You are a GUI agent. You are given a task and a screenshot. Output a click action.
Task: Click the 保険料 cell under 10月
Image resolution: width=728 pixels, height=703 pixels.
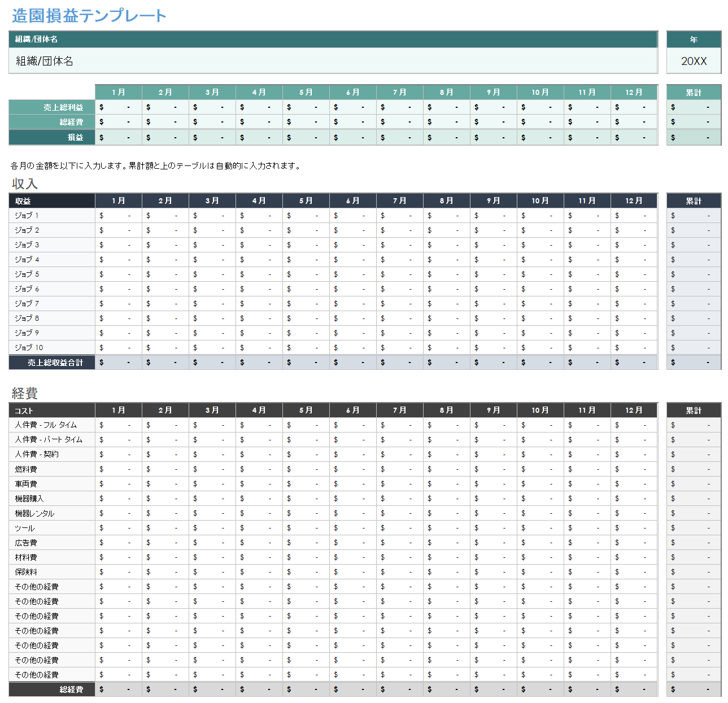point(540,572)
